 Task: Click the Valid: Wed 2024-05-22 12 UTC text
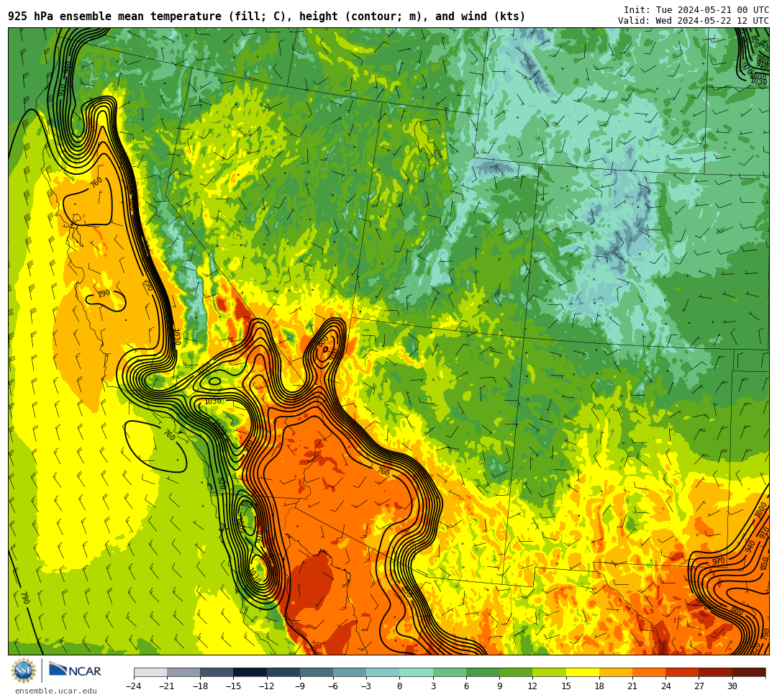[x=694, y=21]
